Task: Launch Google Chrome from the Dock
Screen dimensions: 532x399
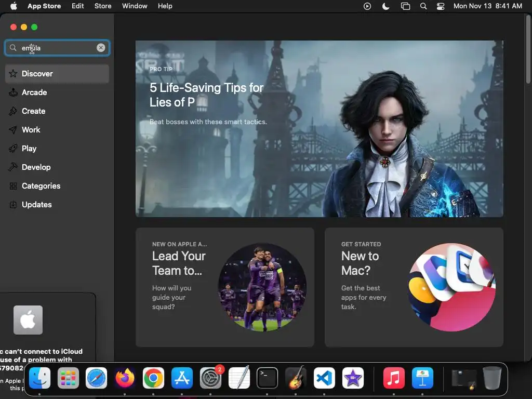Action: (x=153, y=378)
